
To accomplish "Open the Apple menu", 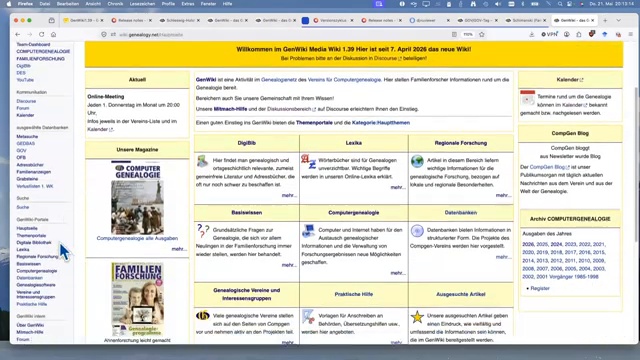I will (x=9, y=4).
